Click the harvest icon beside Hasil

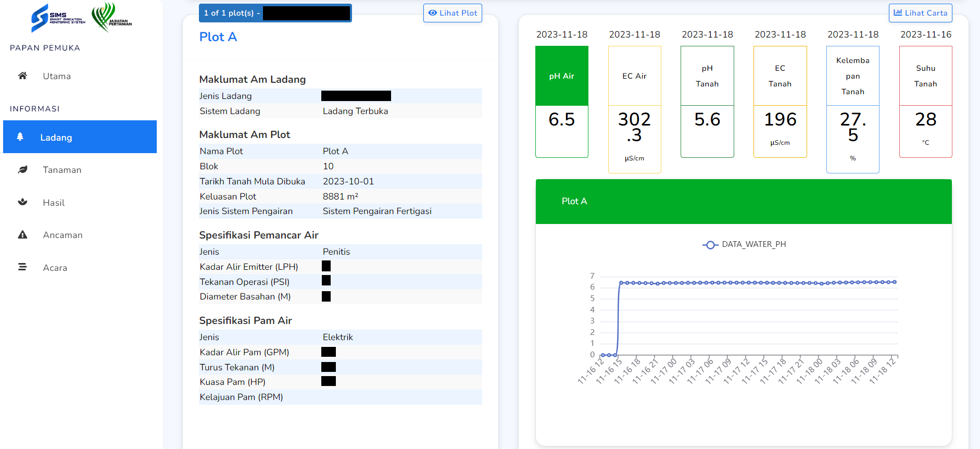point(22,202)
